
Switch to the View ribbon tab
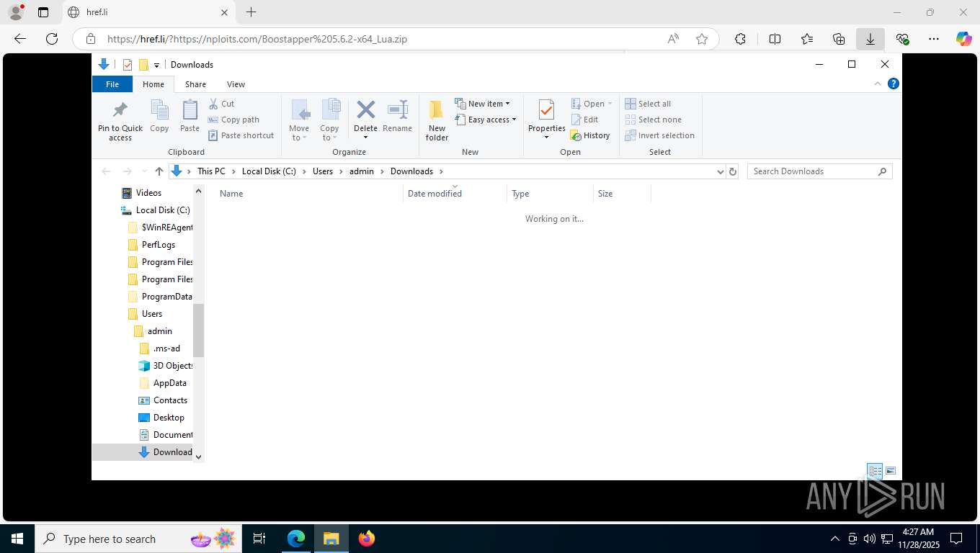236,84
